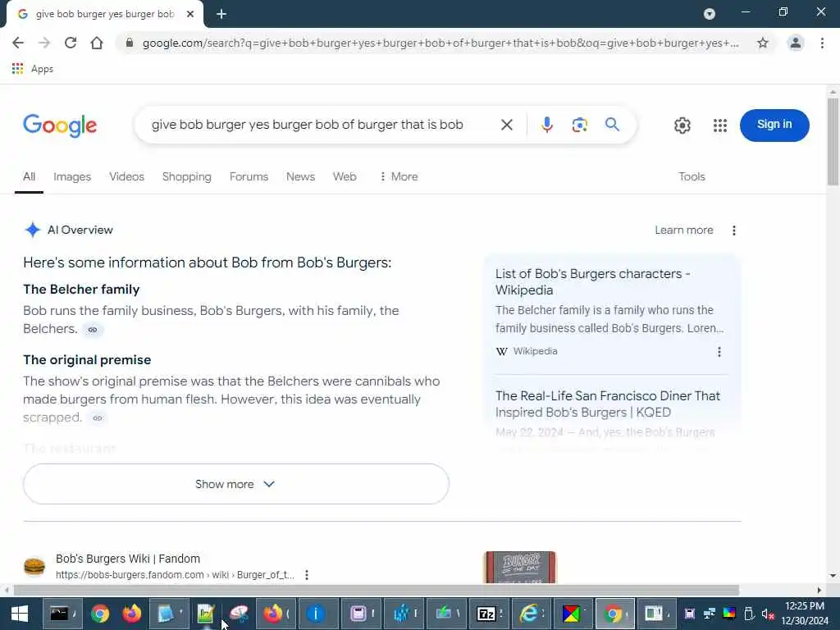The width and height of the screenshot is (840, 630).
Task: Go forward to the next page
Action: pyautogui.click(x=44, y=43)
